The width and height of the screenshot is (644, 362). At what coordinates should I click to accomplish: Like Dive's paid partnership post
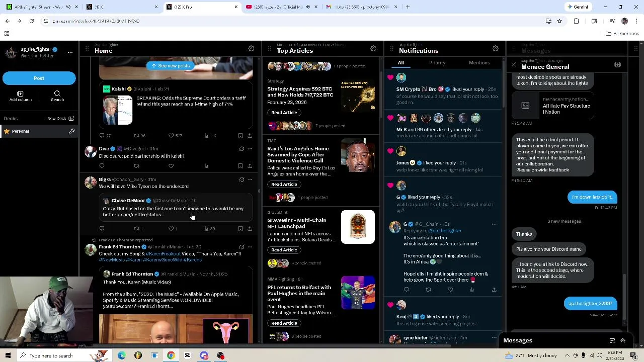[x=171, y=166]
